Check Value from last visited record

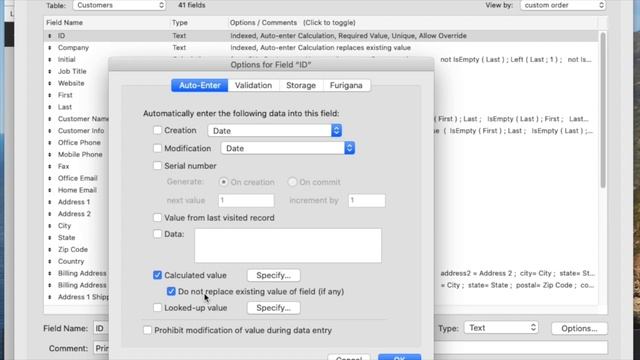click(x=157, y=218)
